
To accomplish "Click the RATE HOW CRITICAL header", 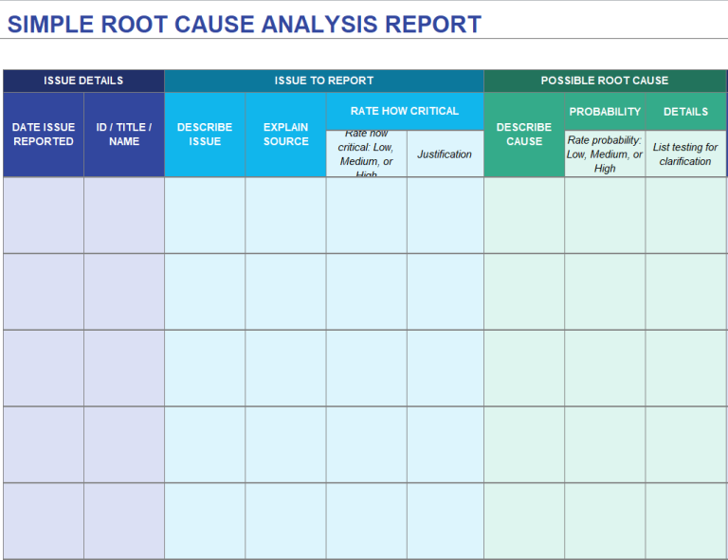I will [x=405, y=112].
